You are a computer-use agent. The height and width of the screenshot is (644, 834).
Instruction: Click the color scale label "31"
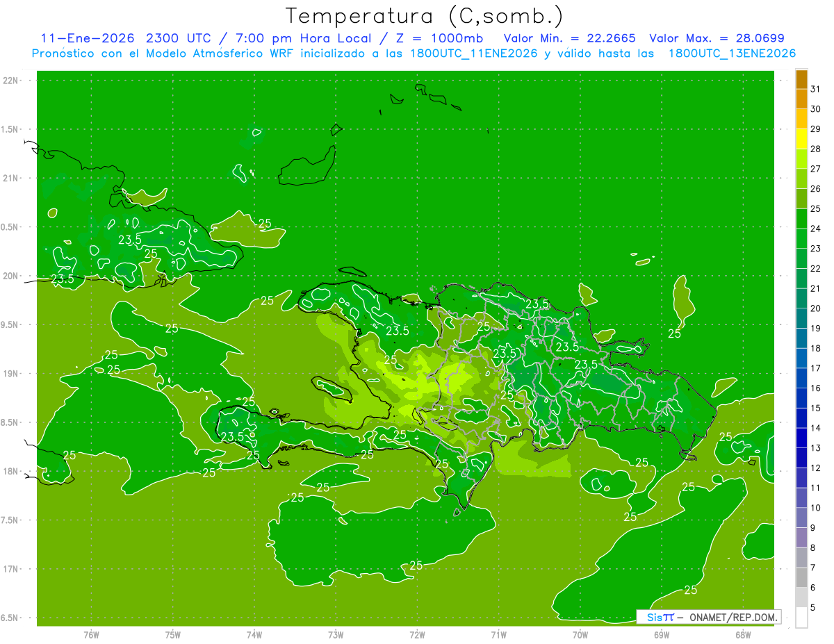(x=815, y=89)
